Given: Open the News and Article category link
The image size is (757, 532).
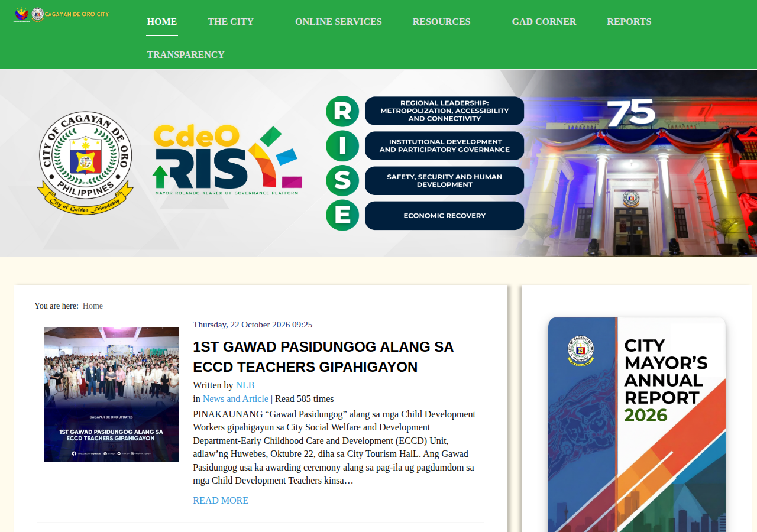Looking at the screenshot, I should 235,399.
